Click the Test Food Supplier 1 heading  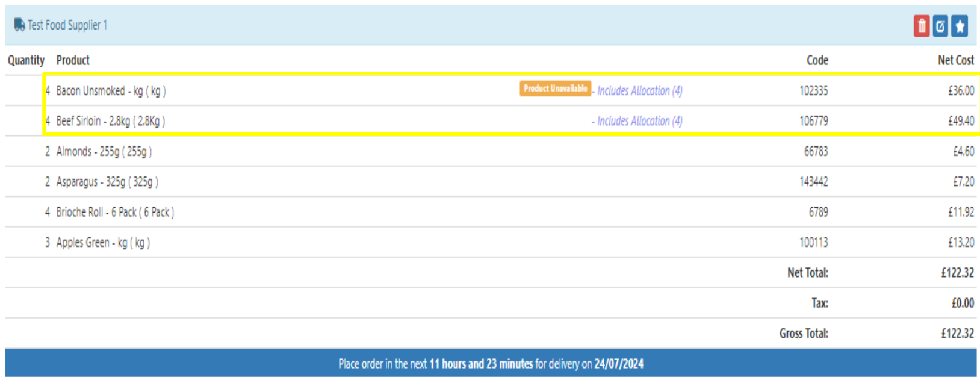coord(67,25)
